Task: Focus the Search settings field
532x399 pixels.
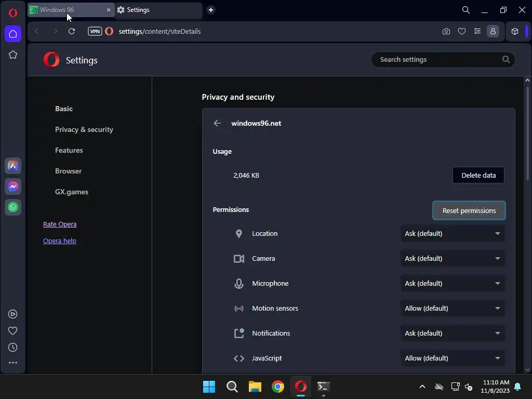Action: (x=443, y=59)
